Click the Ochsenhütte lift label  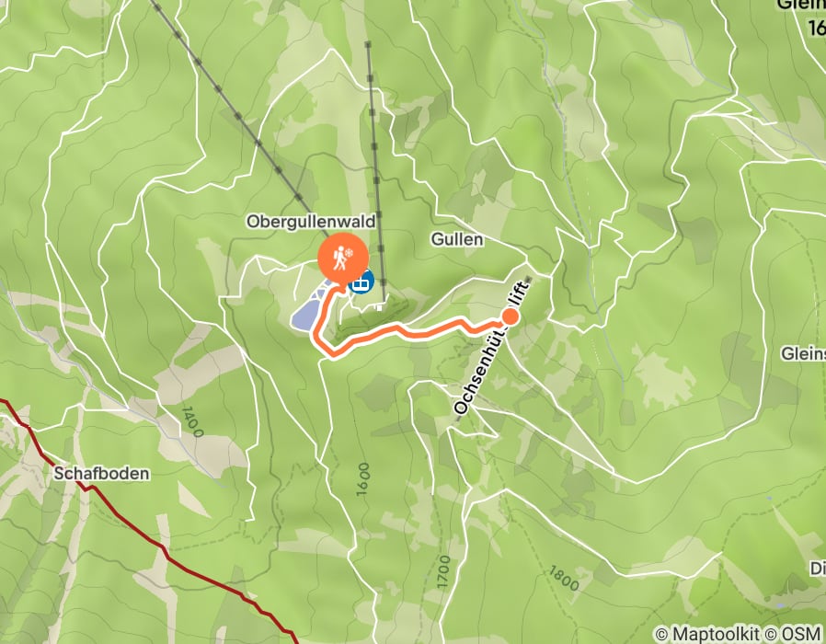491,348
